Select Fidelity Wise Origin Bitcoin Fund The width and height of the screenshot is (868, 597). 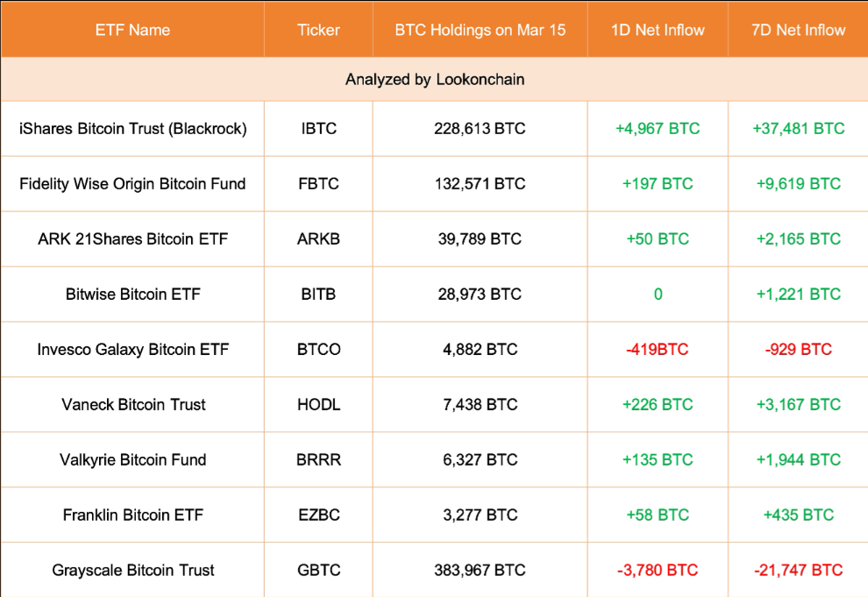(132, 184)
